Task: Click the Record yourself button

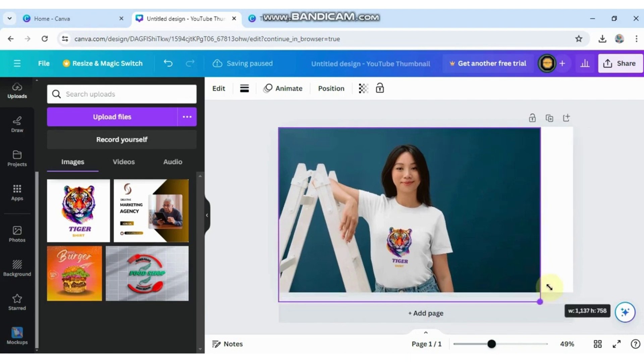Action: [x=121, y=139]
